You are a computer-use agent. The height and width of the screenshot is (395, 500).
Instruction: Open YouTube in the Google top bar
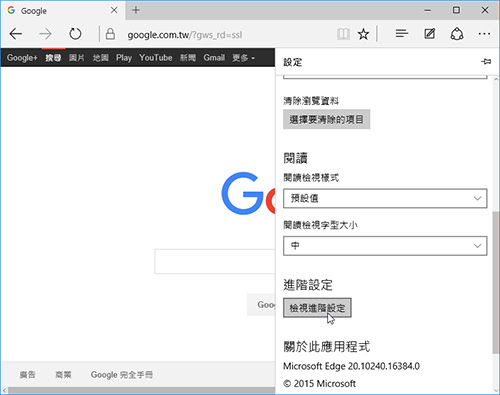(156, 58)
